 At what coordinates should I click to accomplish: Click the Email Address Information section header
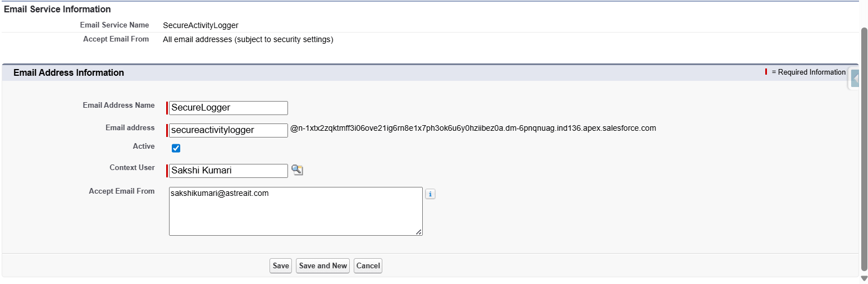[x=68, y=72]
